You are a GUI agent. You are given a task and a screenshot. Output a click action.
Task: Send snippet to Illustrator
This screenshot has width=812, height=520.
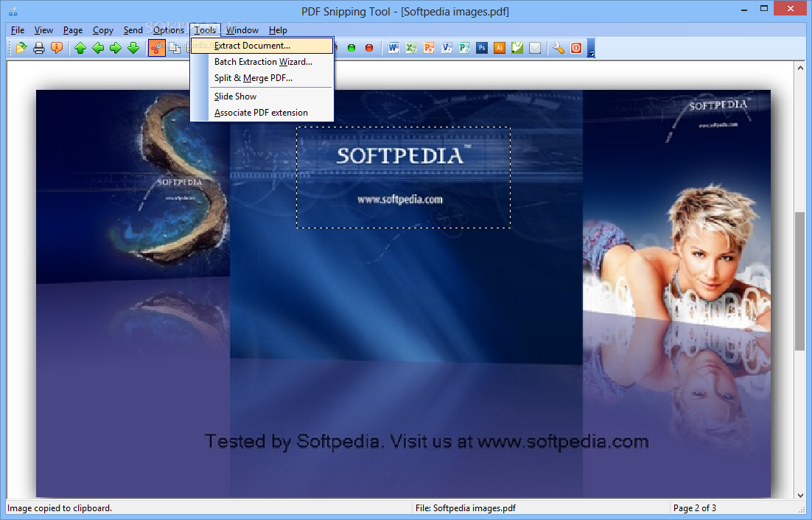(x=500, y=48)
